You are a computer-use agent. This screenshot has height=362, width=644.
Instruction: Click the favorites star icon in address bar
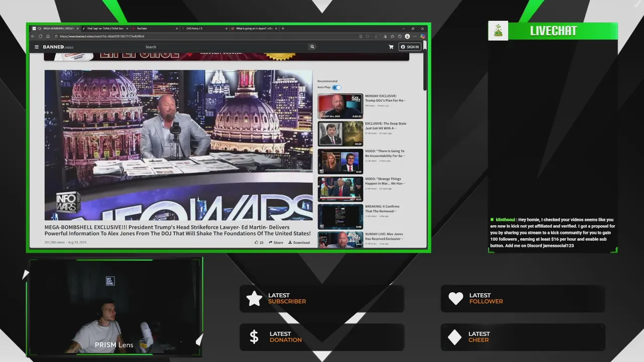(x=376, y=36)
